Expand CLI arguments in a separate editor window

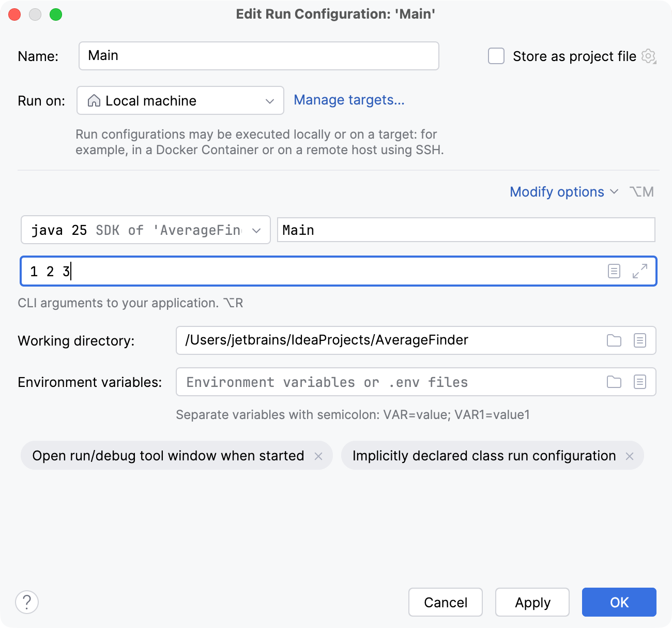[641, 271]
